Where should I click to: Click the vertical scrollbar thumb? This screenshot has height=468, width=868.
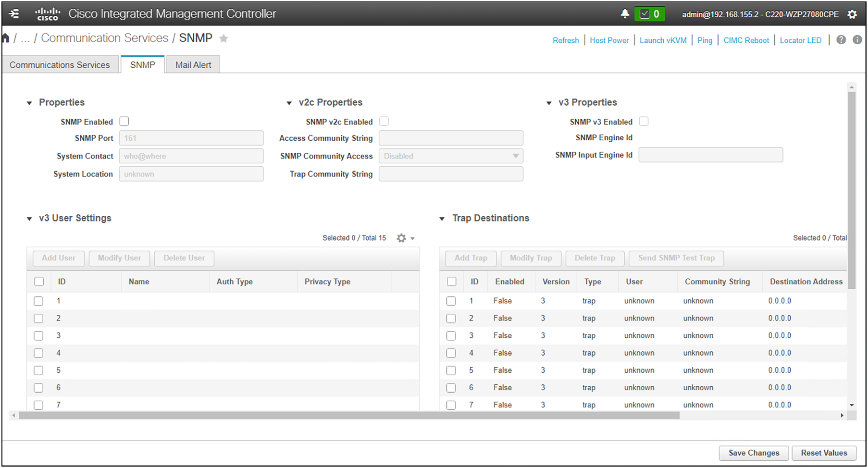pos(852,190)
